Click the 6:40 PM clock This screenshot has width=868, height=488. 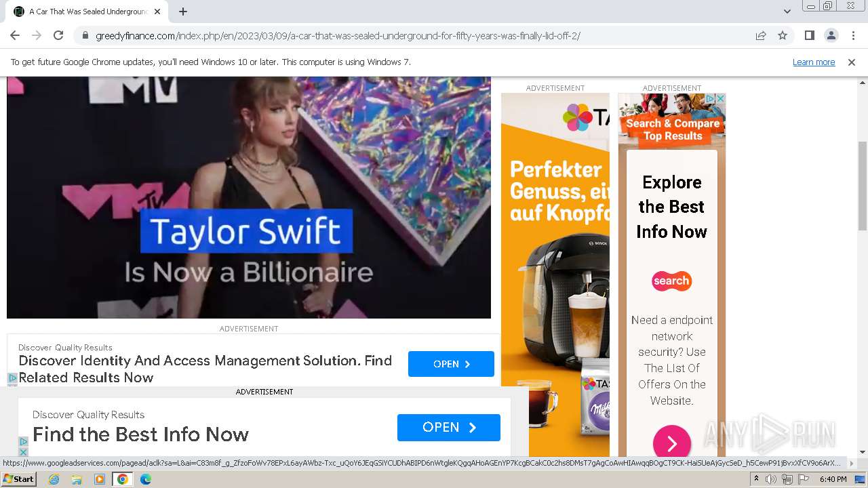833,479
